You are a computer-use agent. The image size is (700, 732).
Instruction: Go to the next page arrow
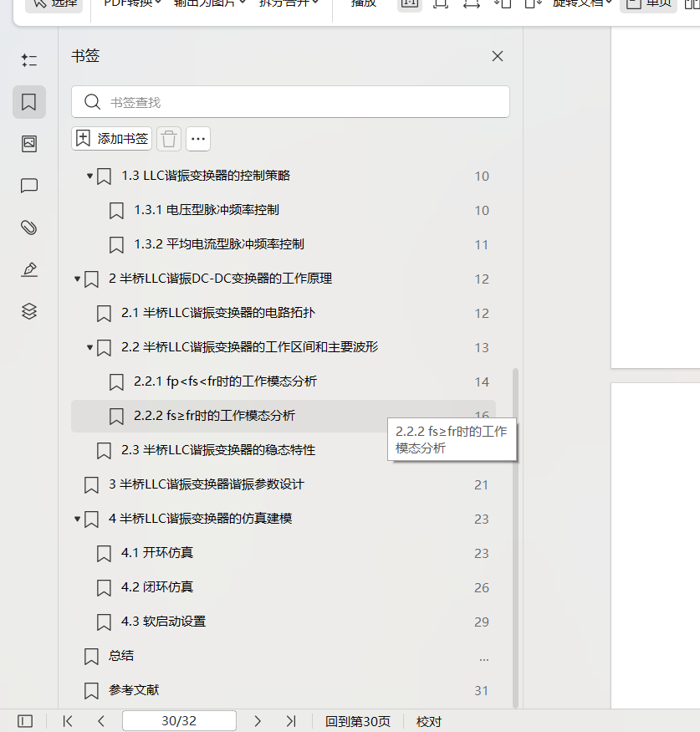(x=258, y=721)
